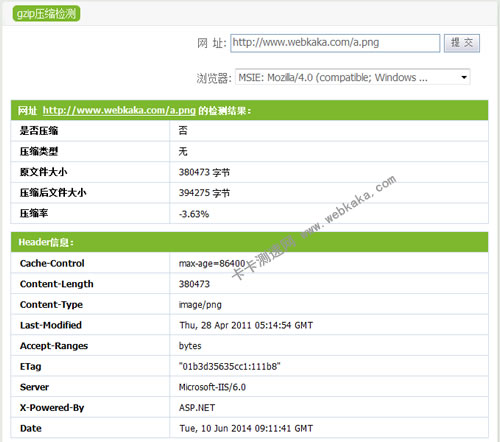The image size is (500, 442).
Task: Open the 浏览器 browser dropdown
Action: (x=352, y=77)
